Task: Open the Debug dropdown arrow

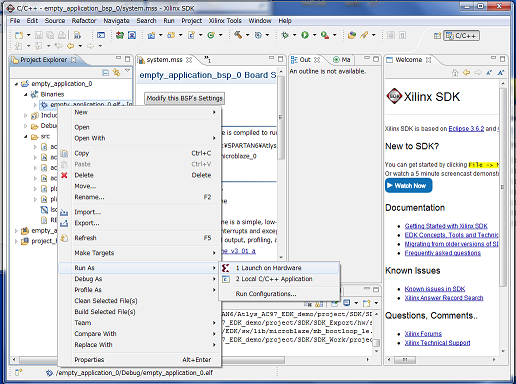Action: tap(294, 35)
